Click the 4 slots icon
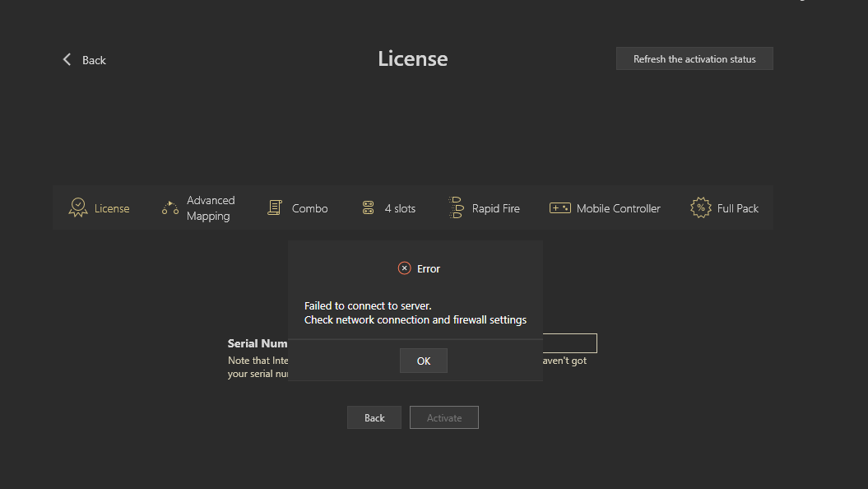 click(368, 208)
